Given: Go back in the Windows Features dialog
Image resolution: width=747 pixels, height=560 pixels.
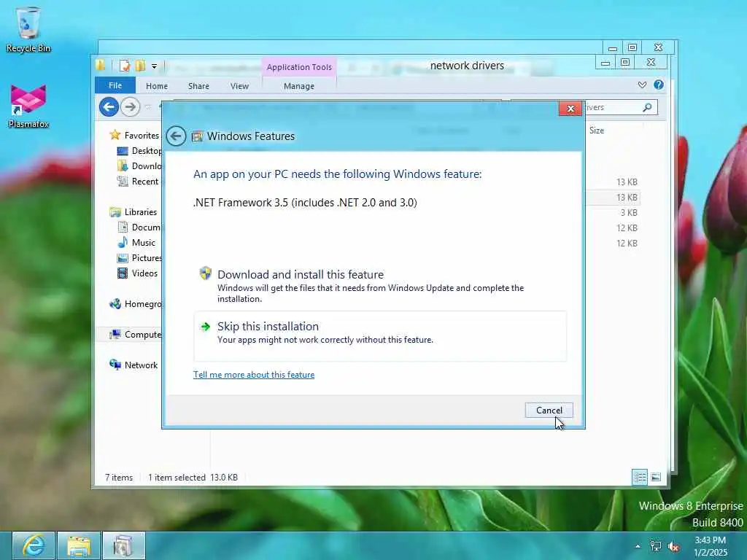Looking at the screenshot, I should tap(176, 136).
